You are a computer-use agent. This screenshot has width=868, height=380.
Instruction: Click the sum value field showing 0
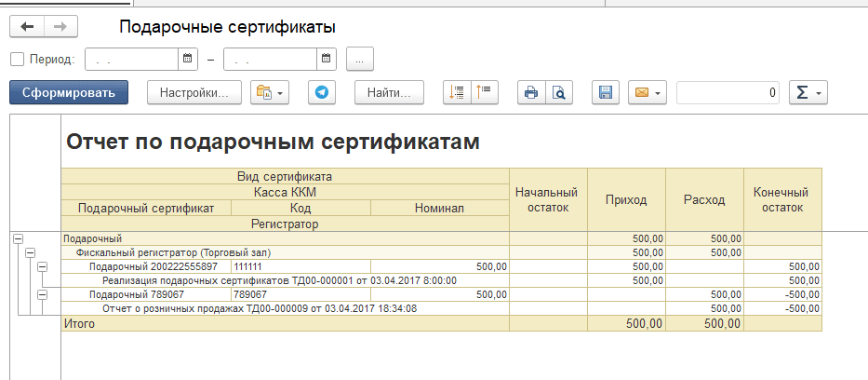tap(728, 92)
